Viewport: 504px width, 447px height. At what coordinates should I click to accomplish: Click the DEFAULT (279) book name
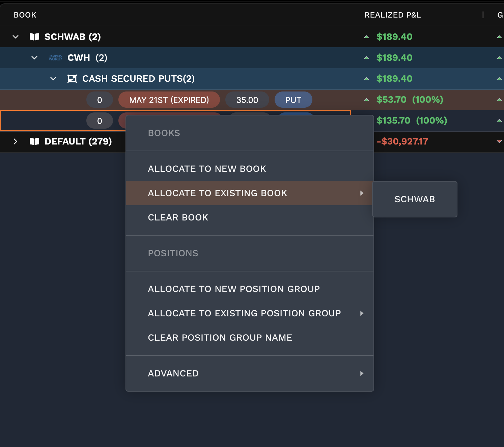pos(78,141)
